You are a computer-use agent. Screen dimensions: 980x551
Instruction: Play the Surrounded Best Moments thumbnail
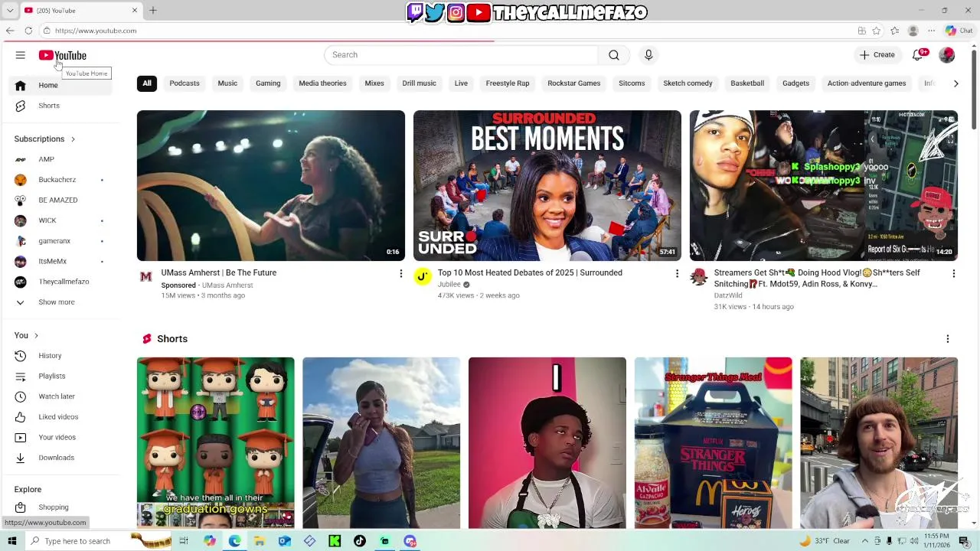[x=547, y=186]
